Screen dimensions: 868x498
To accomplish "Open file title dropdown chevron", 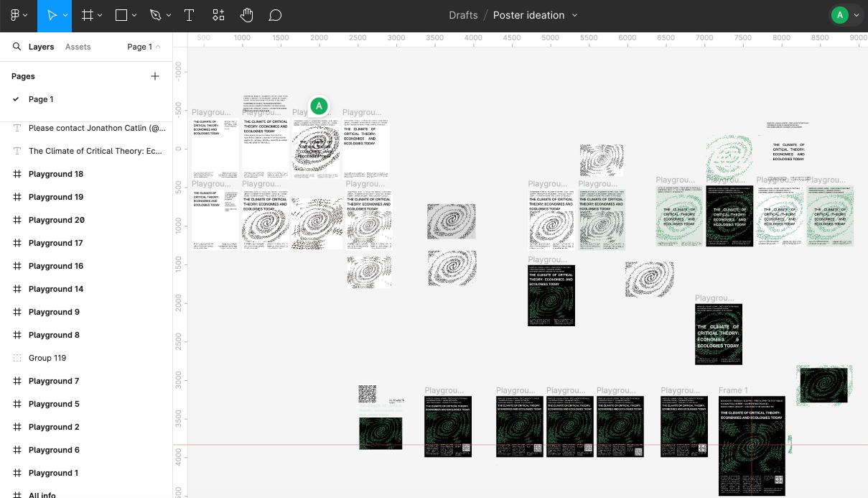I will pos(575,16).
